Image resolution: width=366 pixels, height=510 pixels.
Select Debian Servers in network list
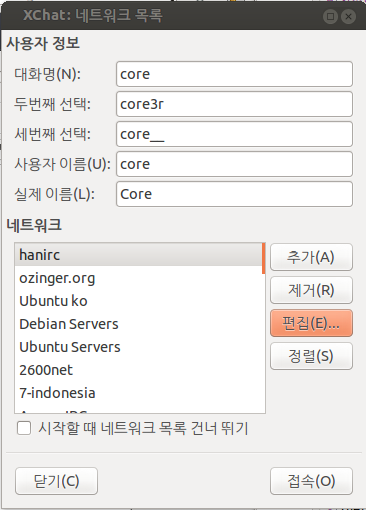(x=138, y=324)
